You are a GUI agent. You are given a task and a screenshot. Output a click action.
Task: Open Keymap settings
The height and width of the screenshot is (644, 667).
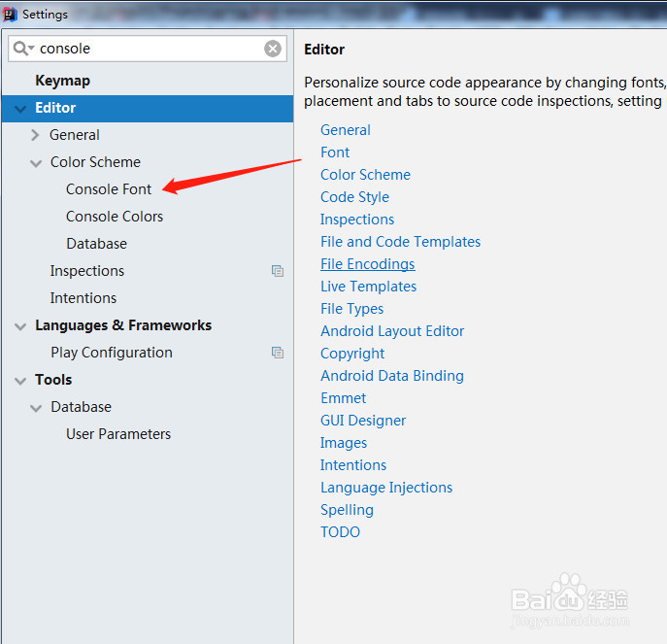pos(62,81)
